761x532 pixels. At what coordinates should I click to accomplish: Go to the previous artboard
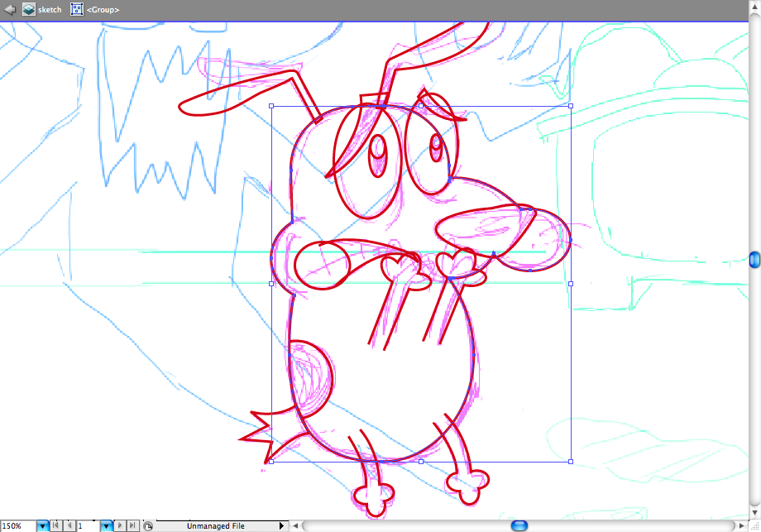69,525
